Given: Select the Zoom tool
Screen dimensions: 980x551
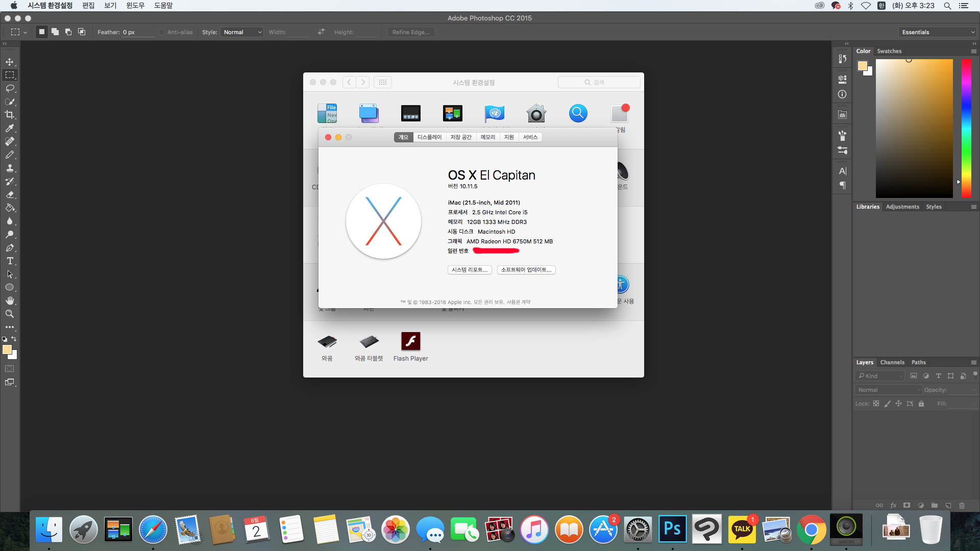Looking at the screenshot, I should point(10,314).
